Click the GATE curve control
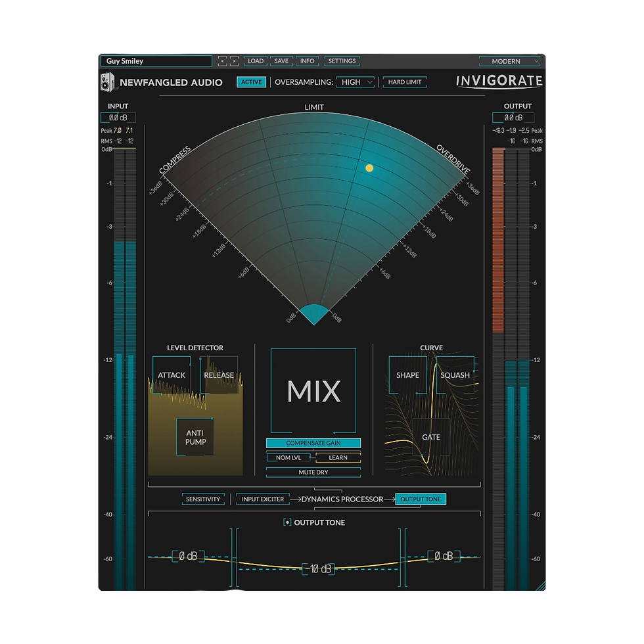Viewport: 644px width, 644px height. (431, 437)
